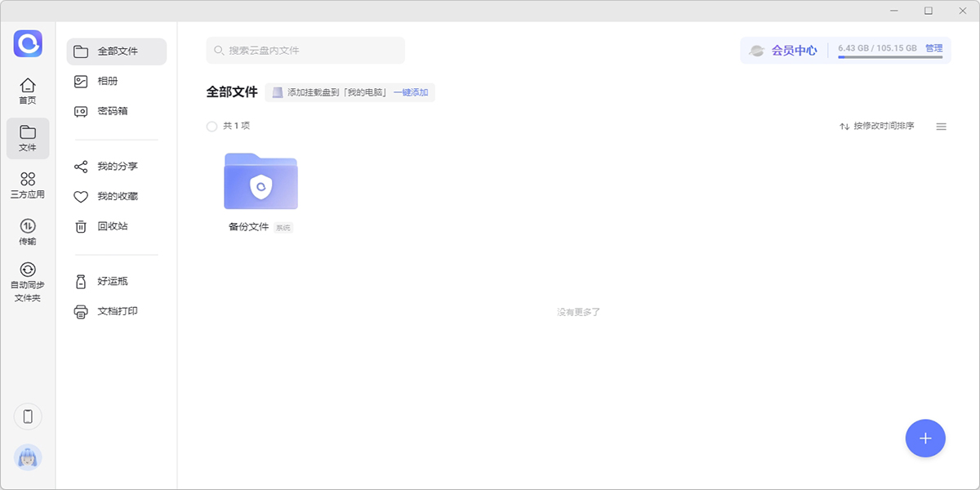
Task: Click the 系统 tag on backup folder
Action: [283, 228]
